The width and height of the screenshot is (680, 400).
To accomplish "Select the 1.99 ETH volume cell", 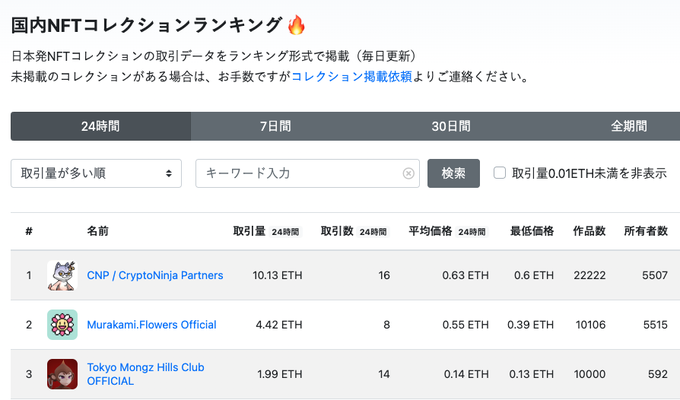I will point(280,374).
